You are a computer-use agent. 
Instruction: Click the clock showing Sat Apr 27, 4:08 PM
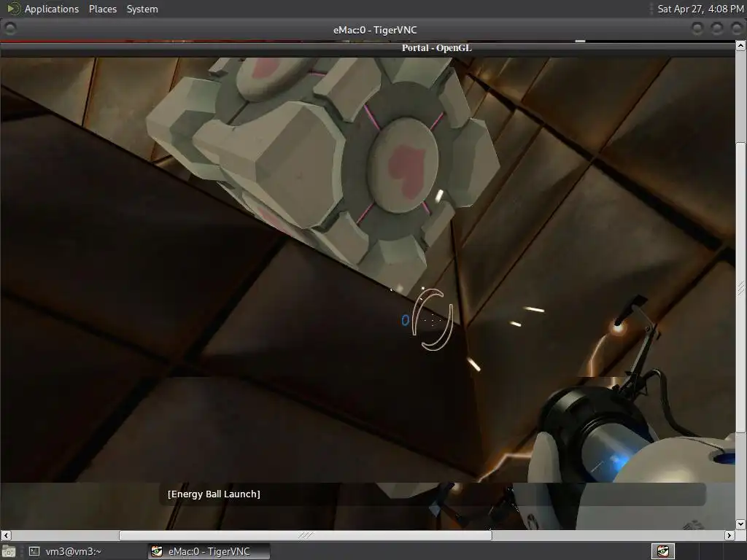[x=700, y=9]
